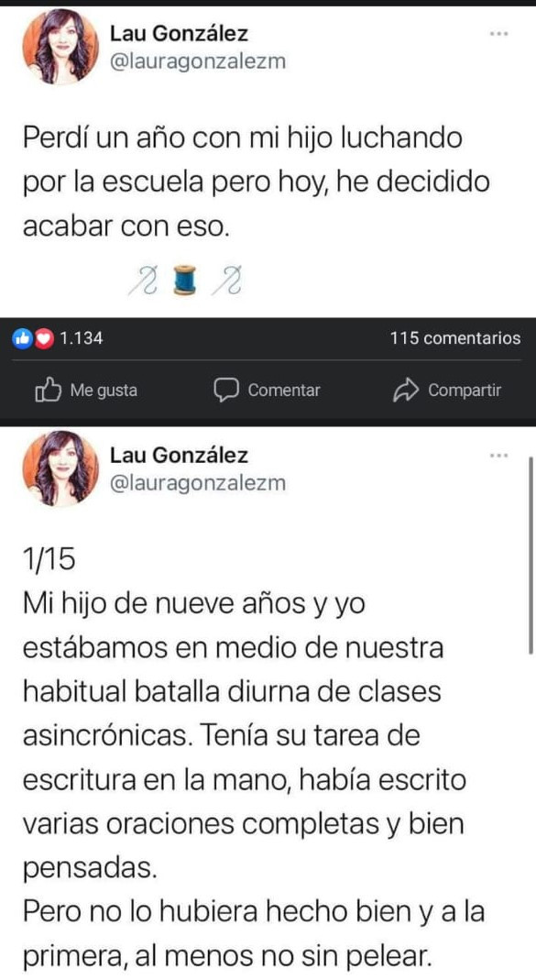This screenshot has height=980, width=536.
Task: Click the Compartir arrow icon
Action: pyautogui.click(x=405, y=391)
